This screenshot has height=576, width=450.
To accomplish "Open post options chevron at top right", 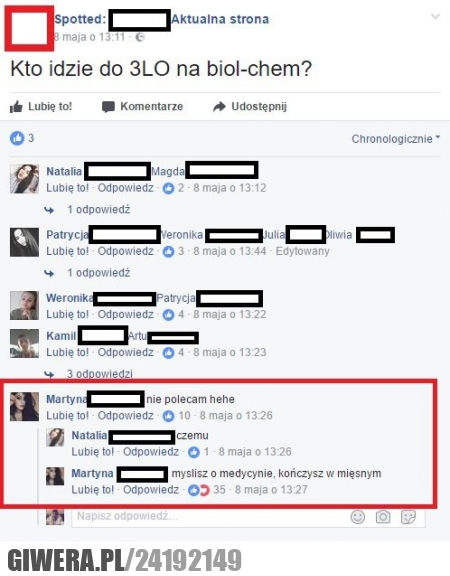I will [435, 16].
